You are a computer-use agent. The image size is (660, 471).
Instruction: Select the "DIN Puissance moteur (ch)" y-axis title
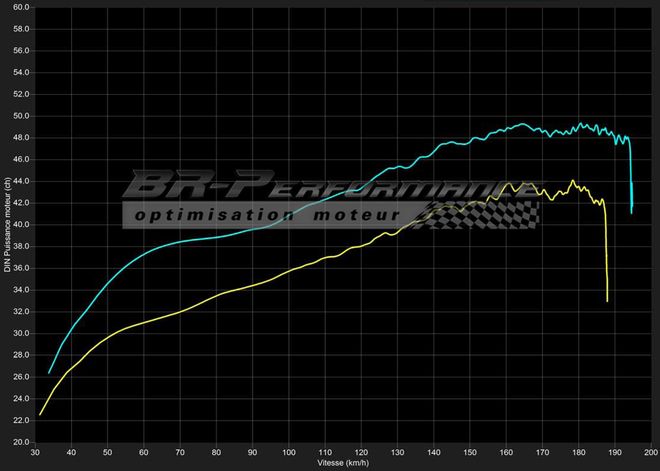coord(7,225)
